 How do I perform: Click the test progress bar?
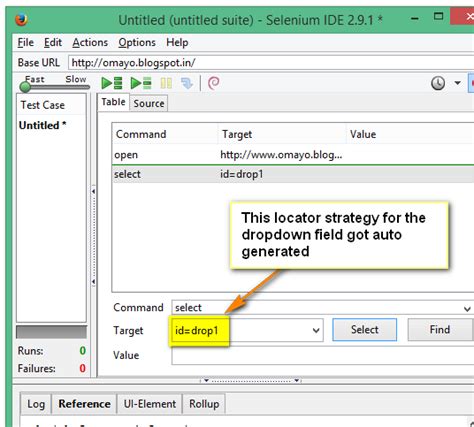pyautogui.click(x=51, y=332)
